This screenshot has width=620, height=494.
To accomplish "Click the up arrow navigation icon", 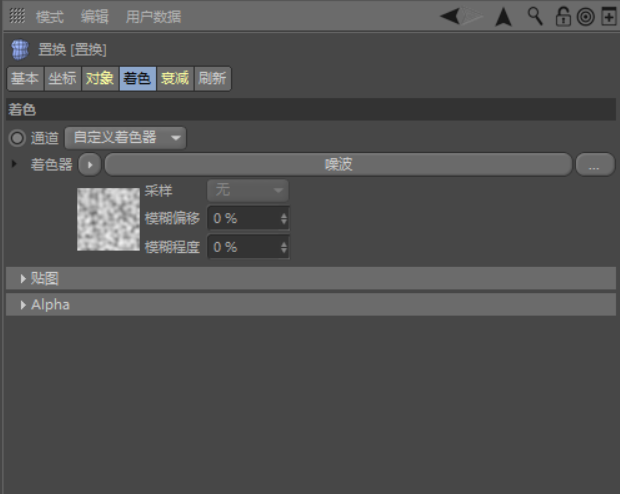I will coord(503,16).
